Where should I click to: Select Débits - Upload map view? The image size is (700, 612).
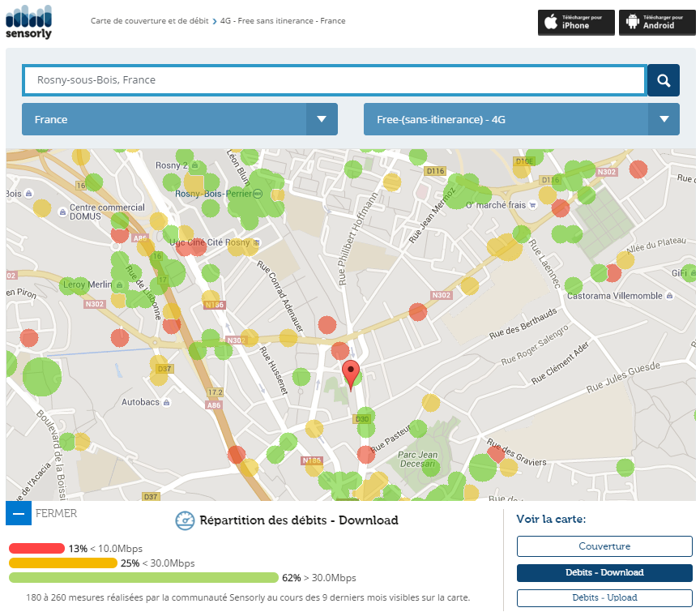point(604,598)
